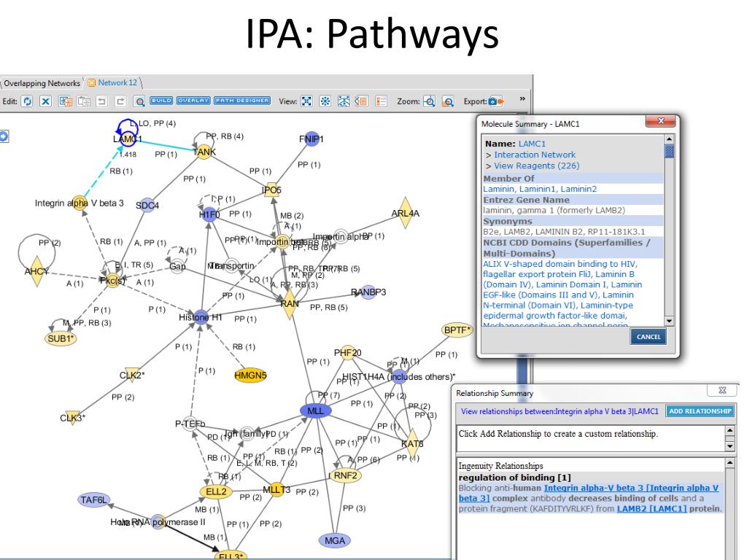747x560 pixels.
Task: Select the PHF20 node
Action: pos(348,353)
